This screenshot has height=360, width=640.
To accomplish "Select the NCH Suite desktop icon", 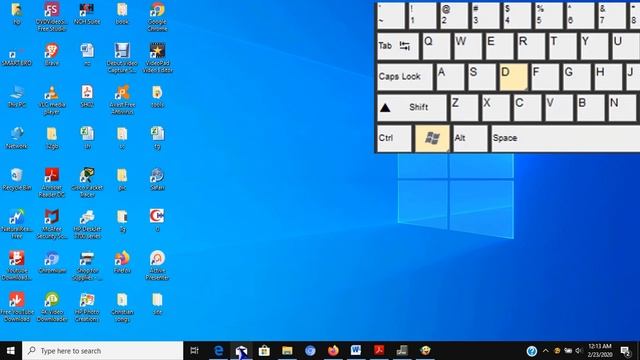I will (87, 13).
